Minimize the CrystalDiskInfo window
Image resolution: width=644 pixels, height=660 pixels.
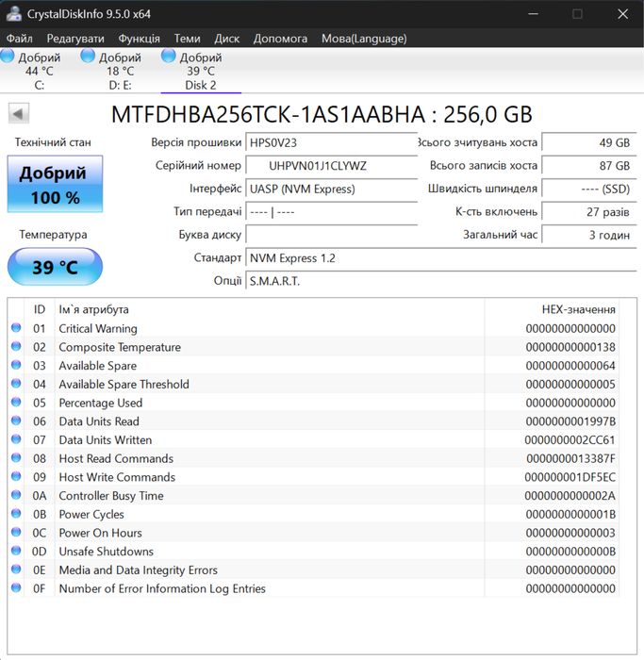pyautogui.click(x=534, y=14)
